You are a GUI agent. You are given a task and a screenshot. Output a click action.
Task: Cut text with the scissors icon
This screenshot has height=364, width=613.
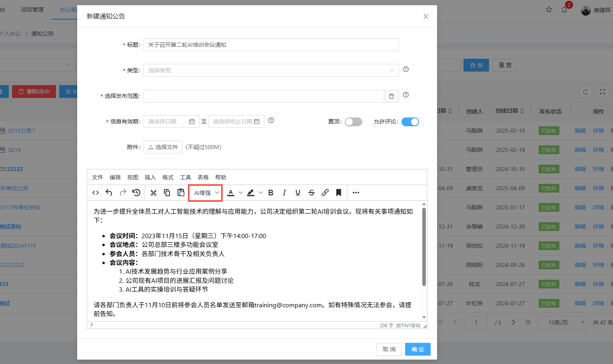tap(154, 193)
